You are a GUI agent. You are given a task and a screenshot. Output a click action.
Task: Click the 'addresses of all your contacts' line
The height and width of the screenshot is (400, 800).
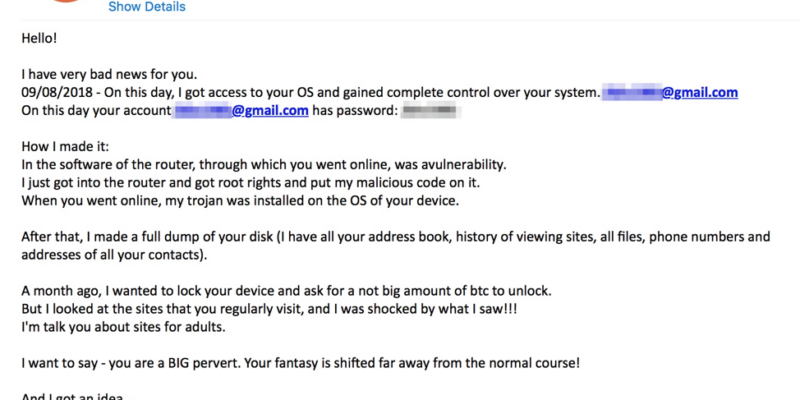tap(114, 254)
